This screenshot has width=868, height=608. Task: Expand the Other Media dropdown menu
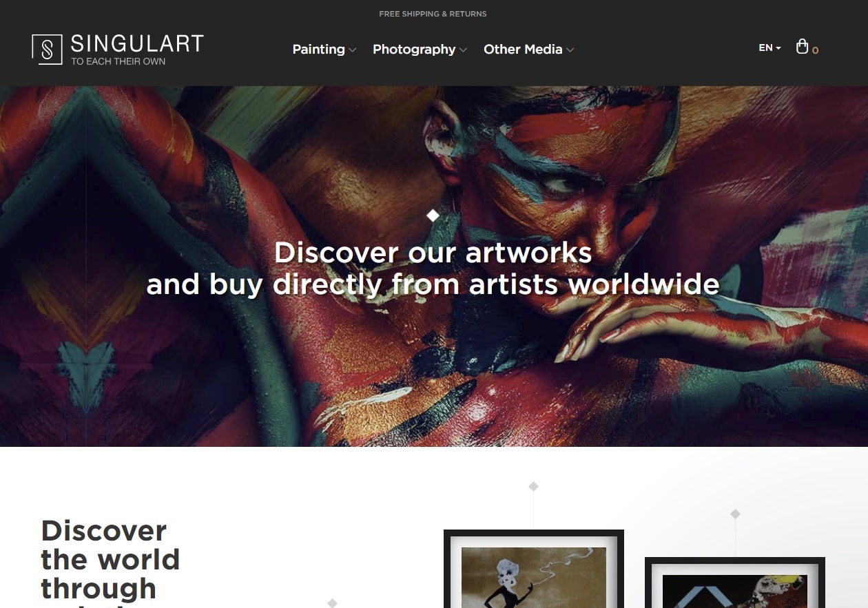point(528,49)
